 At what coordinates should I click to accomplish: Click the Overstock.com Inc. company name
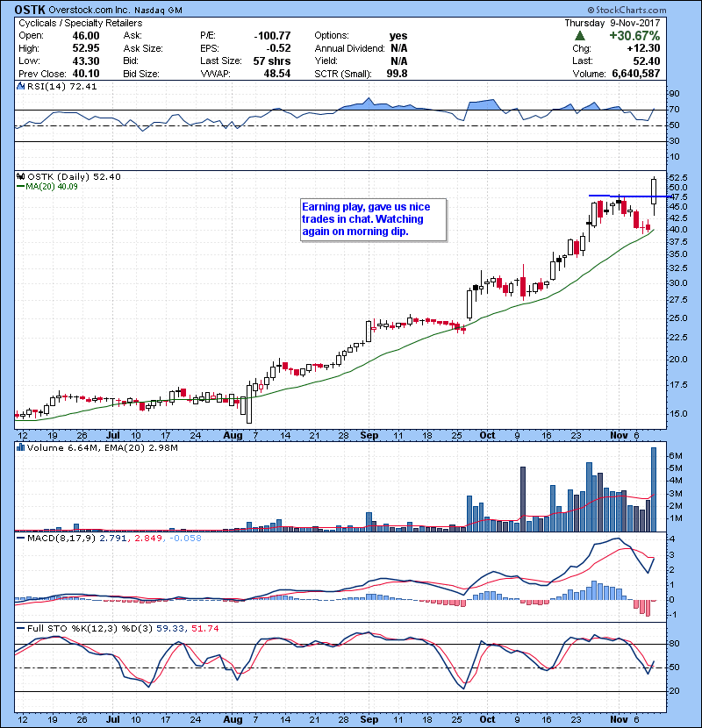tap(90, 11)
